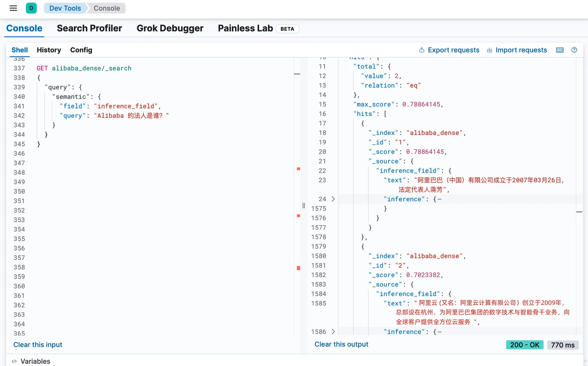Click the "hits": [ output line
Screen dimensions: 588x366
pos(370,114)
